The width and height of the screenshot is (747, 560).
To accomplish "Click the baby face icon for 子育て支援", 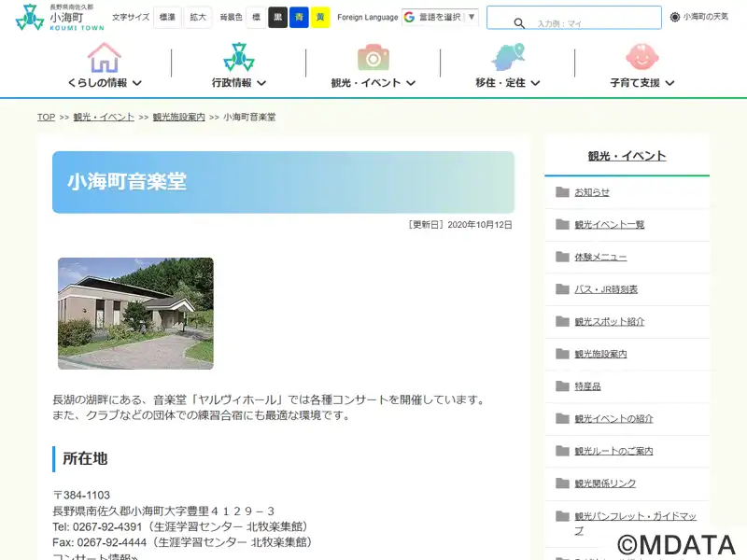I will click(x=641, y=57).
